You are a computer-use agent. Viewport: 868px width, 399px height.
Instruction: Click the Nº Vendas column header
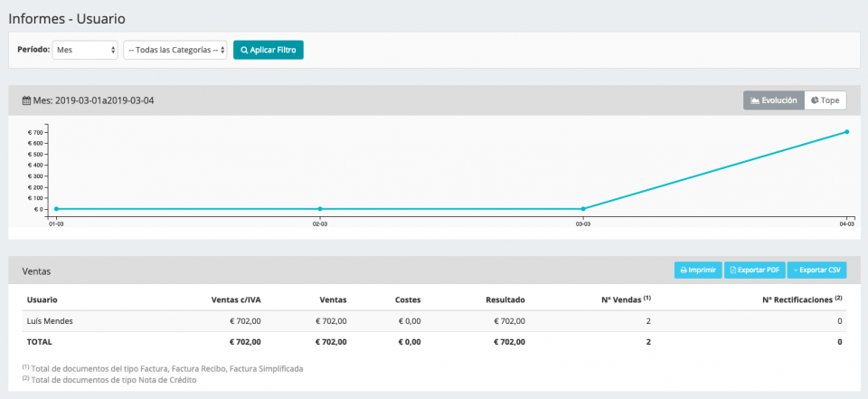[627, 299]
